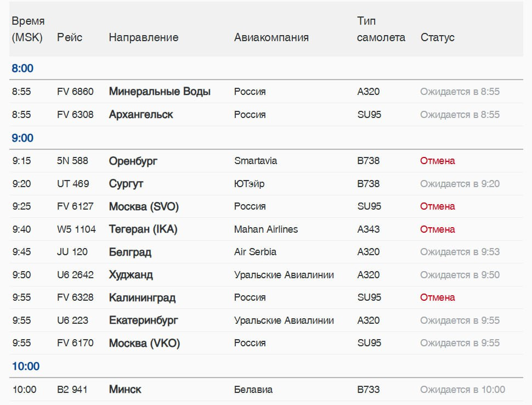Screen dimensions: 532x405
Task: Click the Авиакомпания column header
Action: click(x=271, y=37)
